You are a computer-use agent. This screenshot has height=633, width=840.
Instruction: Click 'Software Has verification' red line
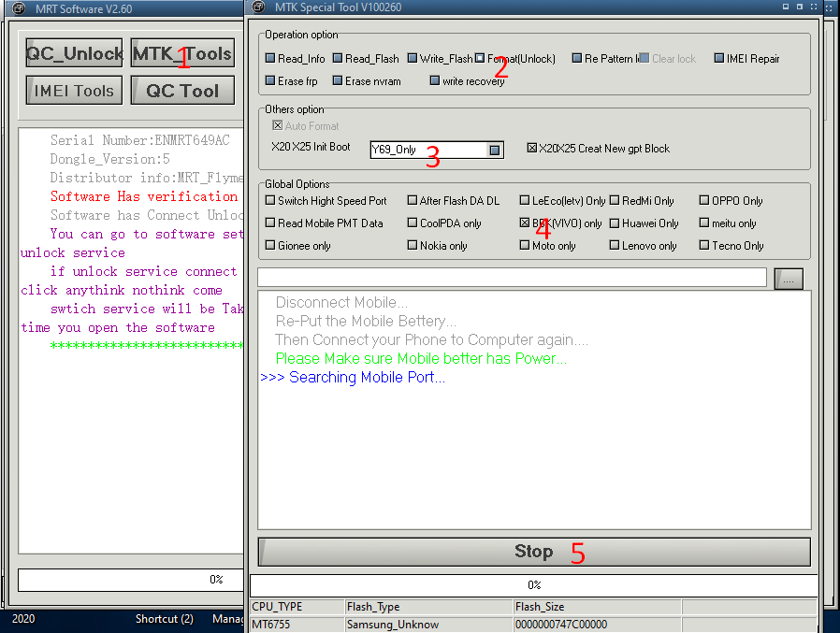(144, 196)
